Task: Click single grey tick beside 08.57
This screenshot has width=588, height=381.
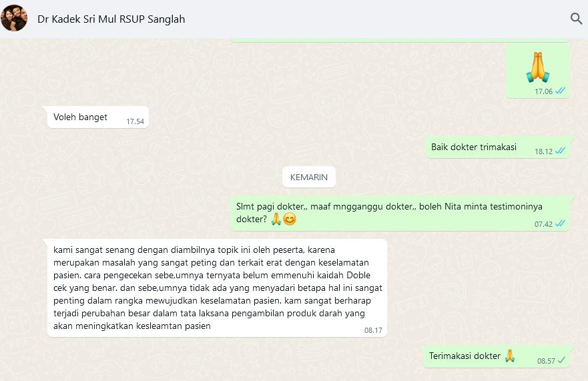Action: pyautogui.click(x=561, y=360)
